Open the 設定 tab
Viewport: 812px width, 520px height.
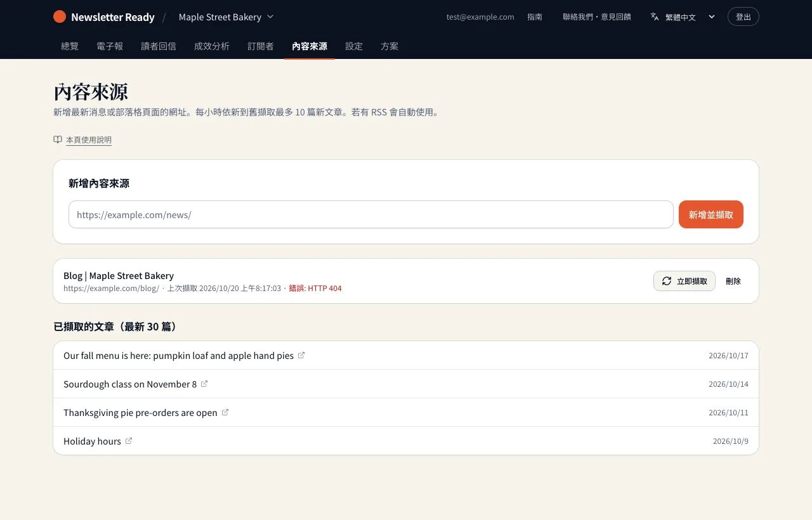pos(354,46)
